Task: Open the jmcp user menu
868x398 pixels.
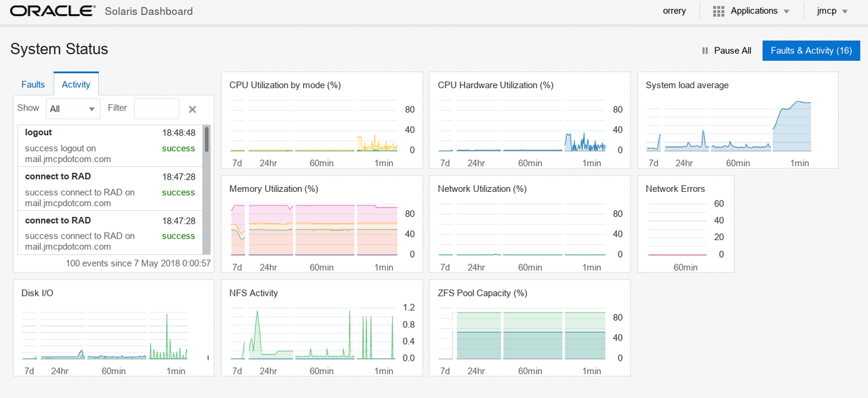Action: [x=833, y=12]
